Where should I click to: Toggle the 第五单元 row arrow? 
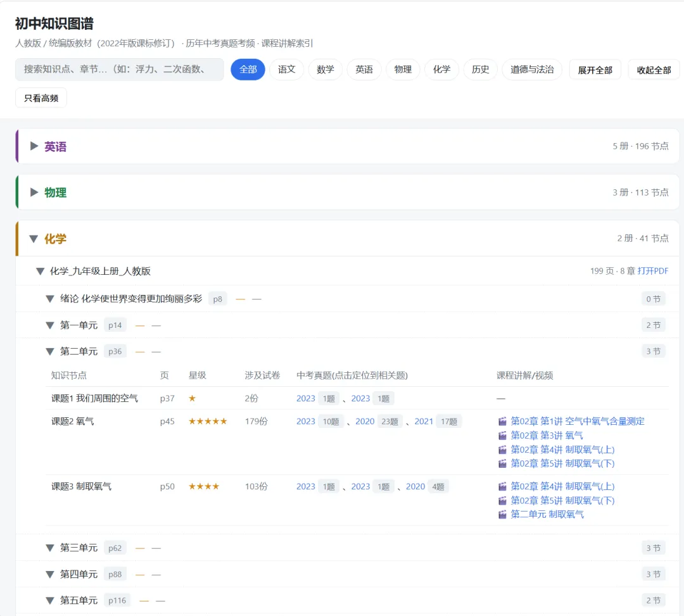tap(50, 601)
